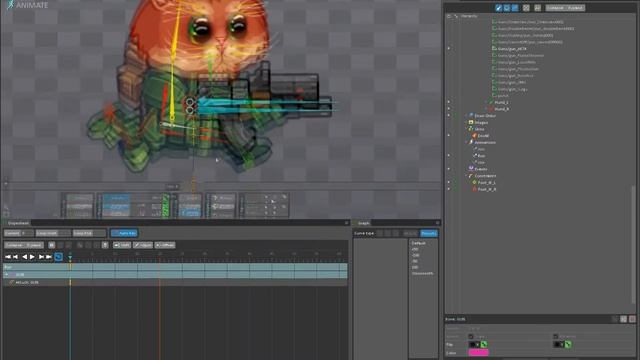Toggle visibility dot for Guns/gun_AK74 row

pyautogui.click(x=449, y=49)
